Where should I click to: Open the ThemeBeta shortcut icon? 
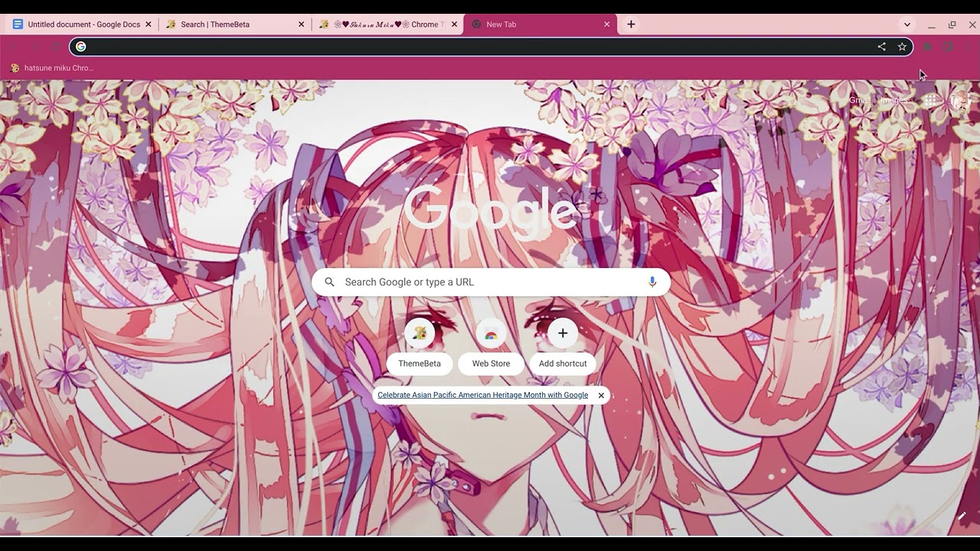coord(420,333)
